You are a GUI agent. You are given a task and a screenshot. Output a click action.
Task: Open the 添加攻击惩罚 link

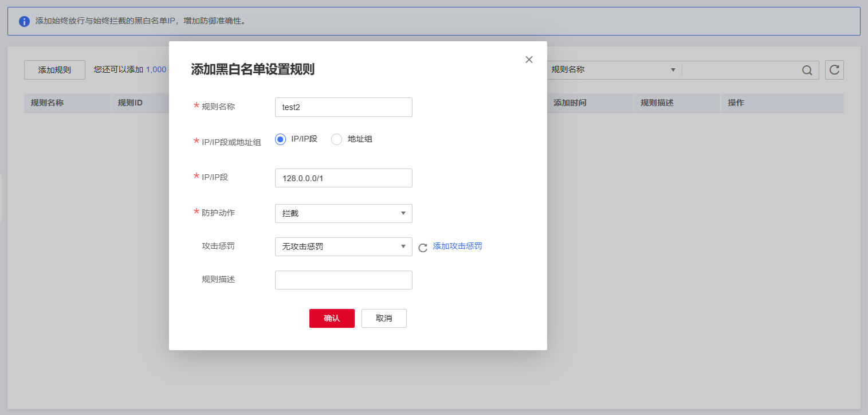[457, 246]
